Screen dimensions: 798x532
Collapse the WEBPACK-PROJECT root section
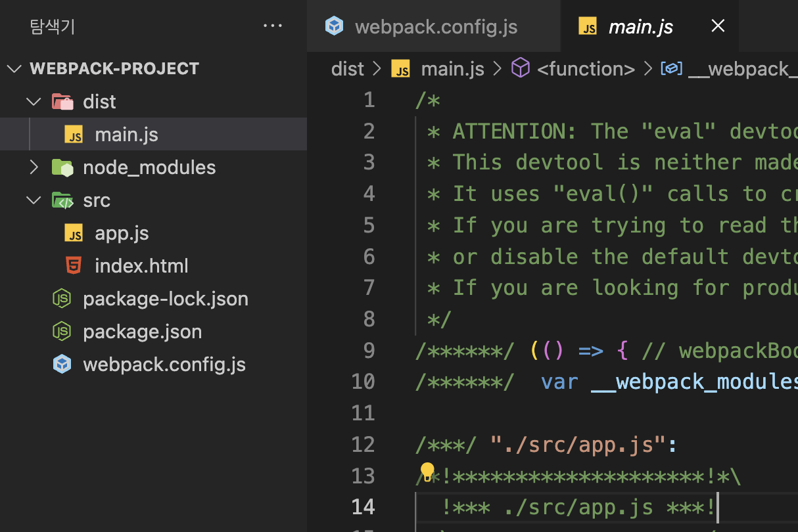[x=14, y=69]
